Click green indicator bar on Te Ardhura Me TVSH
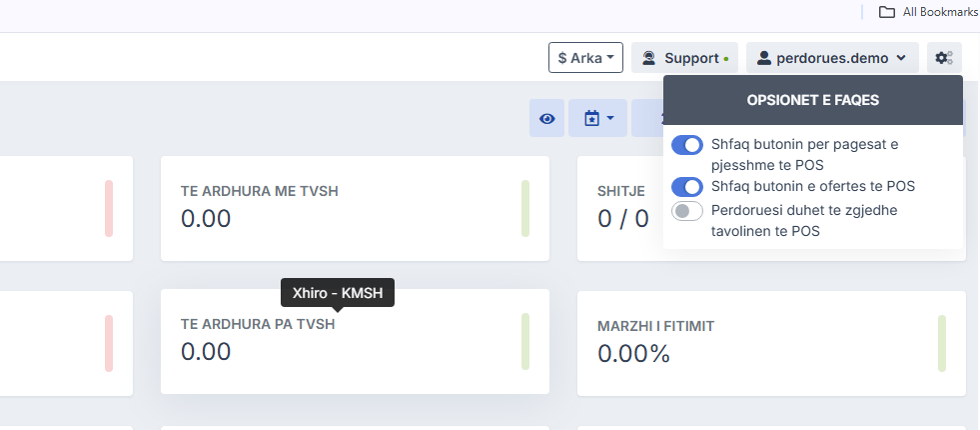Screen dimensions: 980x430 tap(525, 208)
